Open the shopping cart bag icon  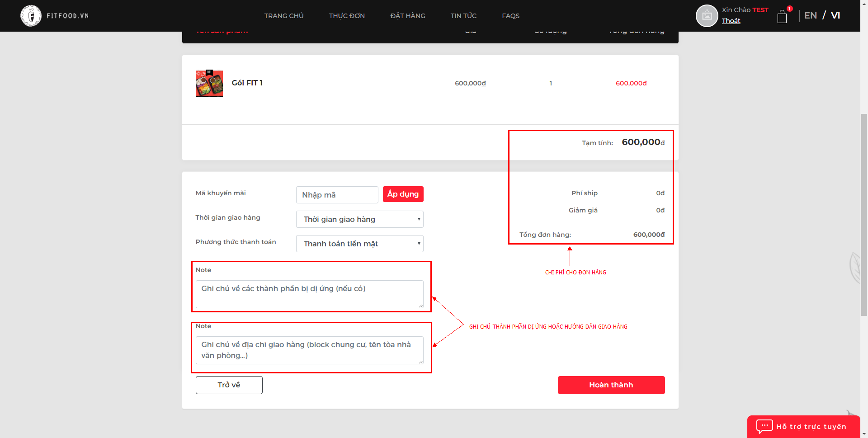782,17
